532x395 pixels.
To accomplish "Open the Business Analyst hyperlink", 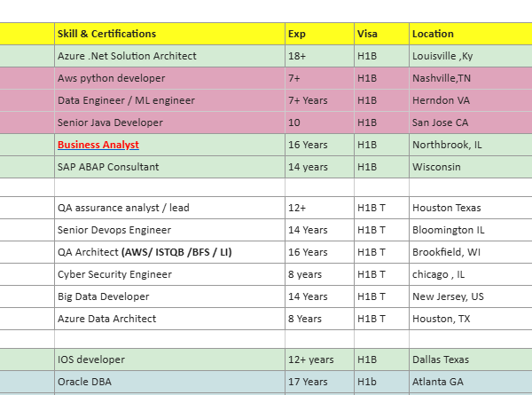I will pyautogui.click(x=98, y=145).
